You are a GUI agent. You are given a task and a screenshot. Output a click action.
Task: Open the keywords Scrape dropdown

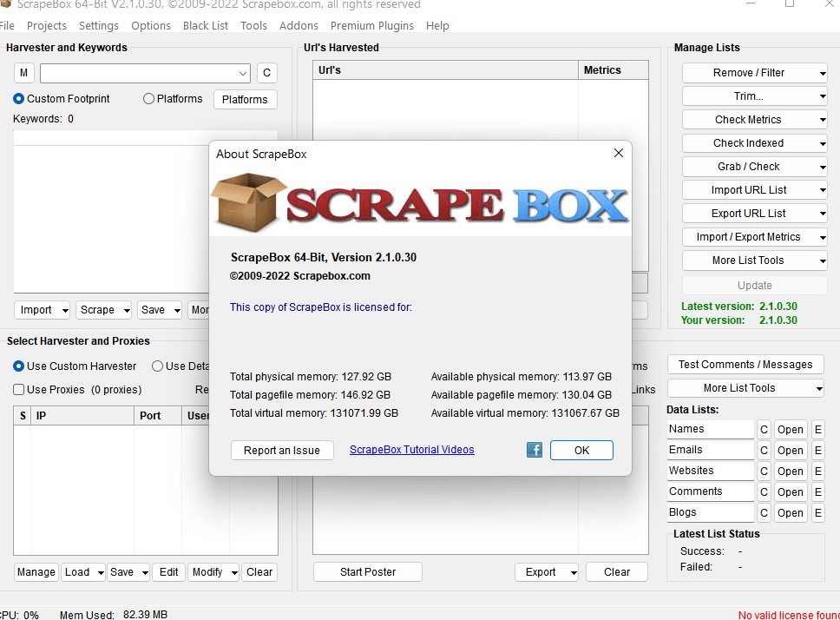(x=103, y=310)
